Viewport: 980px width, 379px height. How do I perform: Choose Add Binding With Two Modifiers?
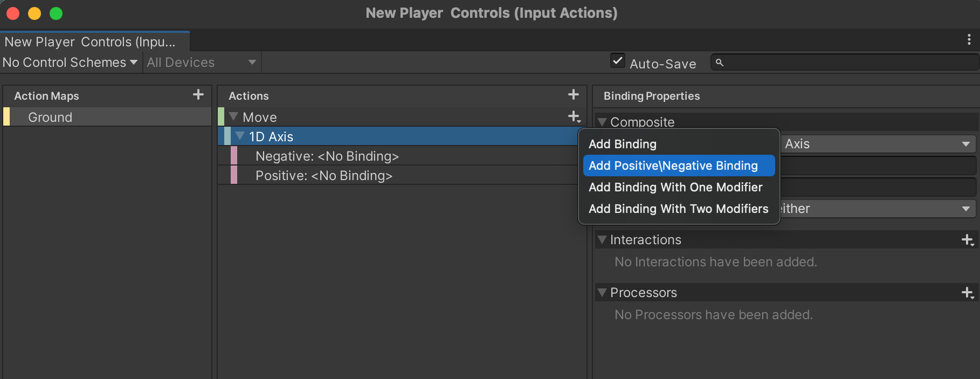tap(679, 209)
